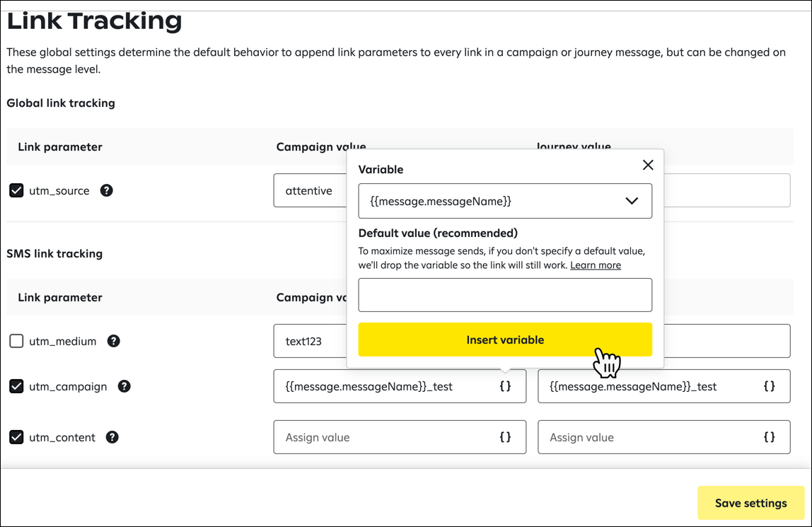Click the 'utm_content' parameter label
Viewport: 812px width, 527px height.
[62, 437]
